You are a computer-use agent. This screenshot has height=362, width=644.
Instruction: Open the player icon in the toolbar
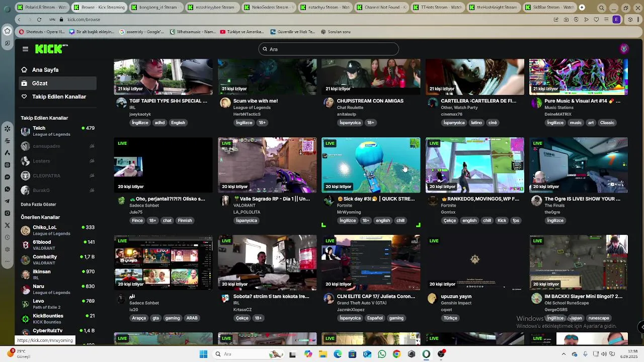tap(586, 19)
